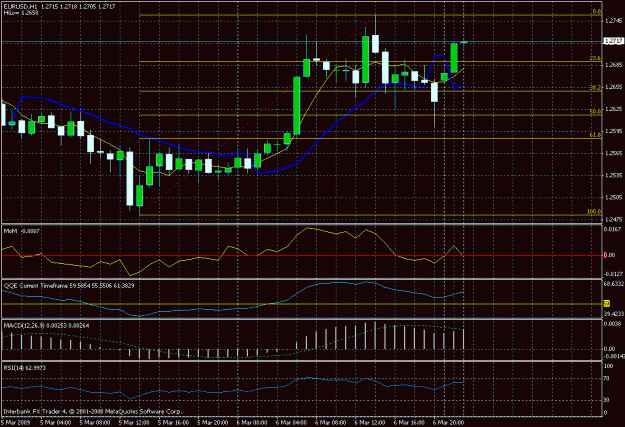Image resolution: width=625 pixels, height=427 pixels.
Task: Click the HiLo= 1.2658 indicator label
Action: (21, 13)
